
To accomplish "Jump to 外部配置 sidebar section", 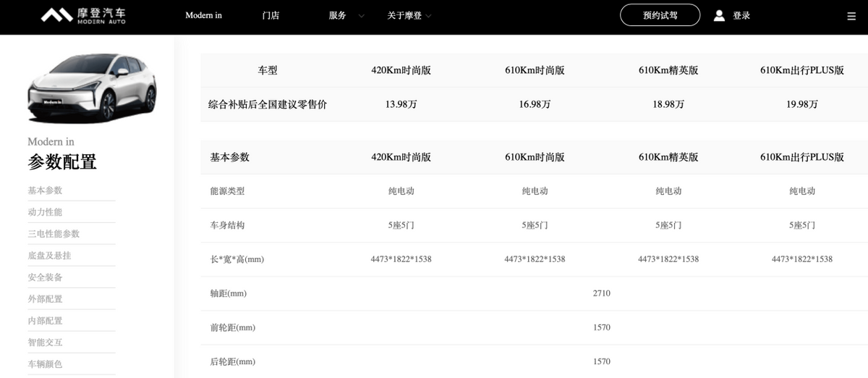I will (x=45, y=299).
